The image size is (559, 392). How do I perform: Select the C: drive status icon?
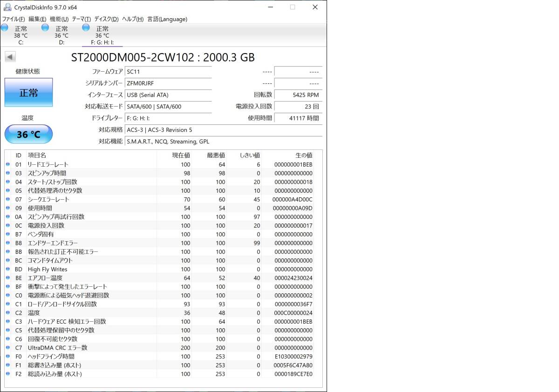click(x=5, y=28)
